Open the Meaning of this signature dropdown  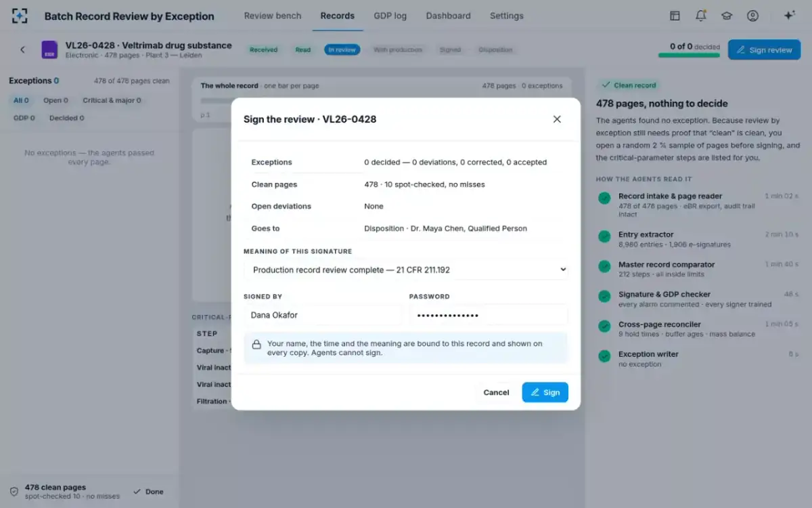(x=406, y=270)
